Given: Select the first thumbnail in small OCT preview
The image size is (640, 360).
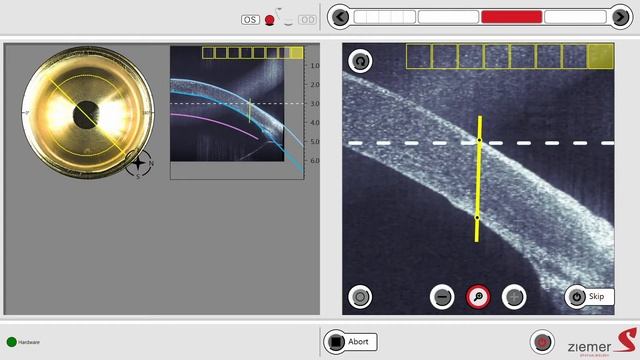Looking at the screenshot, I should click(208, 53).
